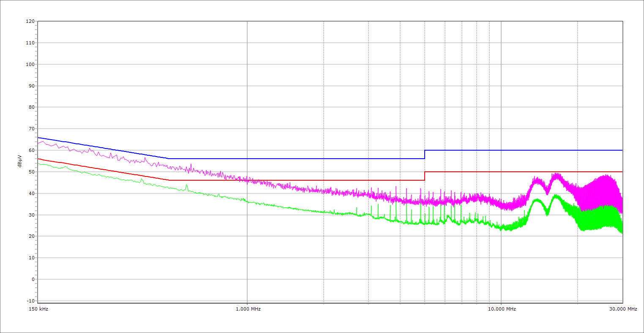Click the red limit line's vertical step
644x333 pixels.
(x=425, y=176)
